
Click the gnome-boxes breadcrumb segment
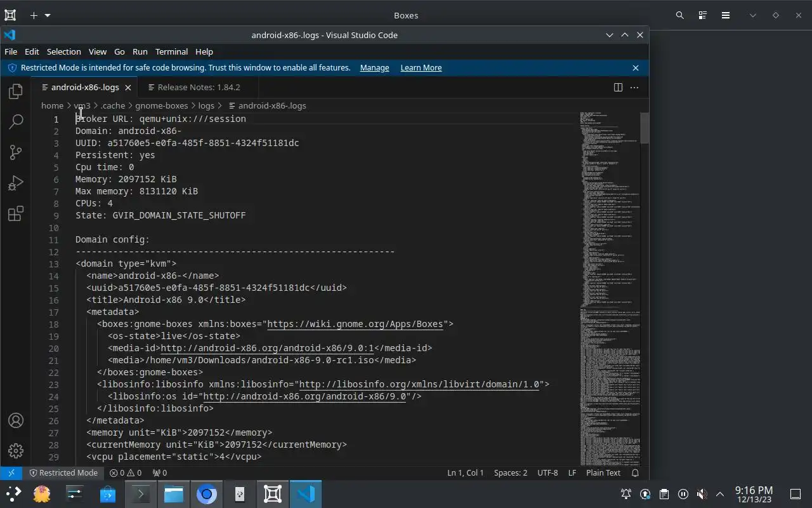point(161,105)
